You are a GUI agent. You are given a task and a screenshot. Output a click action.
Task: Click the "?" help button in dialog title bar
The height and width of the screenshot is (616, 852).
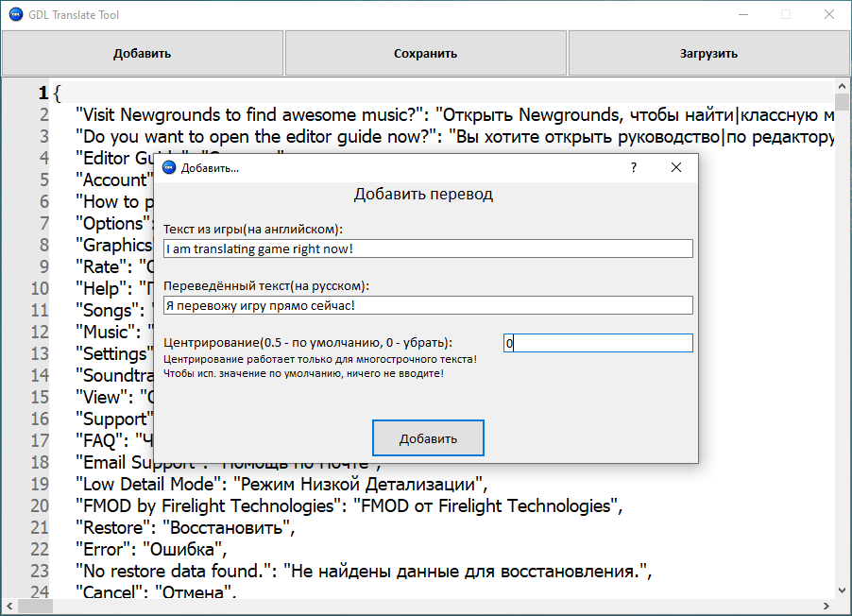pos(634,167)
